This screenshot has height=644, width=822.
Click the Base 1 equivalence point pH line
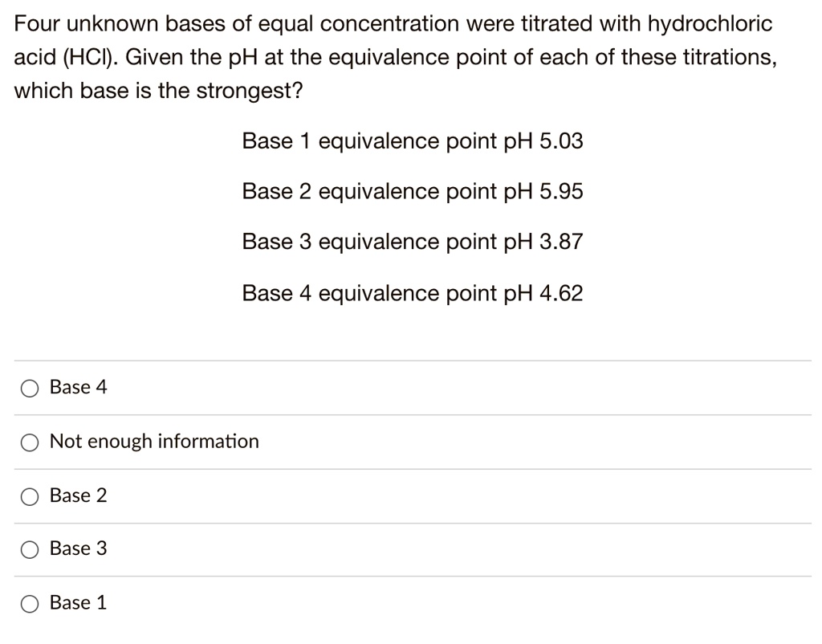pyautogui.click(x=413, y=141)
